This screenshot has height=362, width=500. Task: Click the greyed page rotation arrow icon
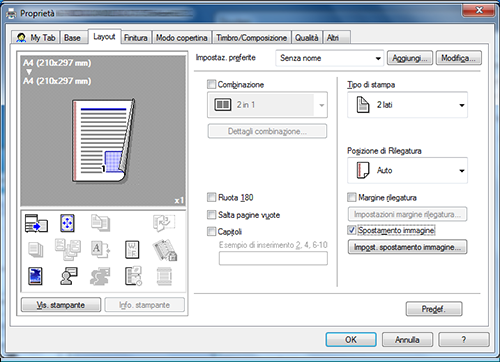point(164,223)
